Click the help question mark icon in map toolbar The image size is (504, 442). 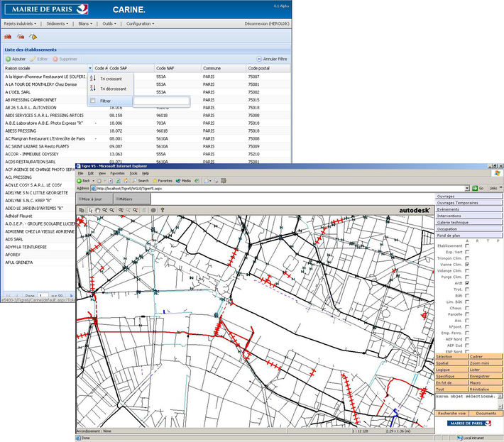tap(163, 210)
